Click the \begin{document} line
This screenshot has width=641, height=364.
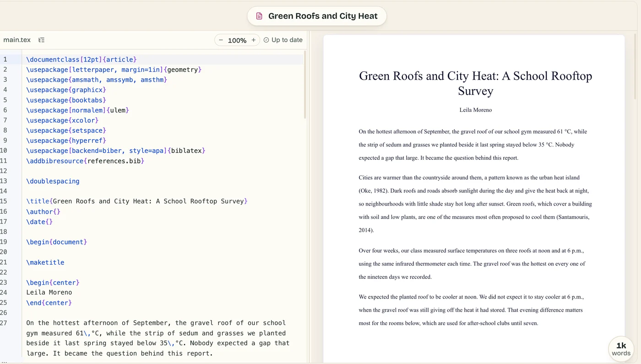click(x=56, y=242)
